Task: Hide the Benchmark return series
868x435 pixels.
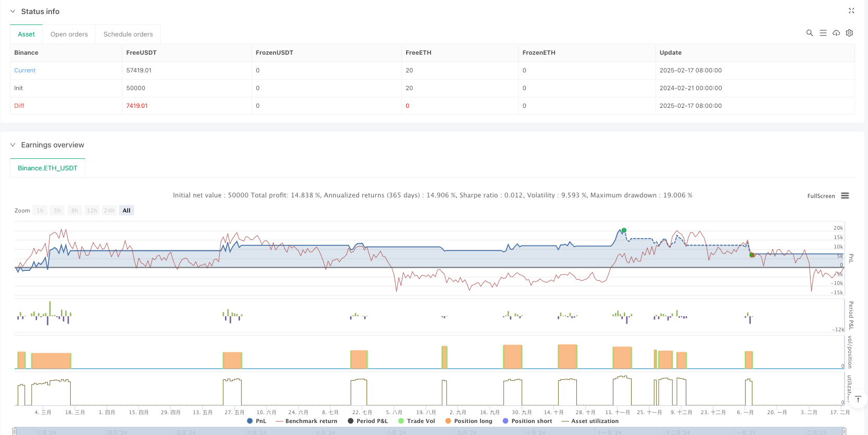Action: point(307,421)
